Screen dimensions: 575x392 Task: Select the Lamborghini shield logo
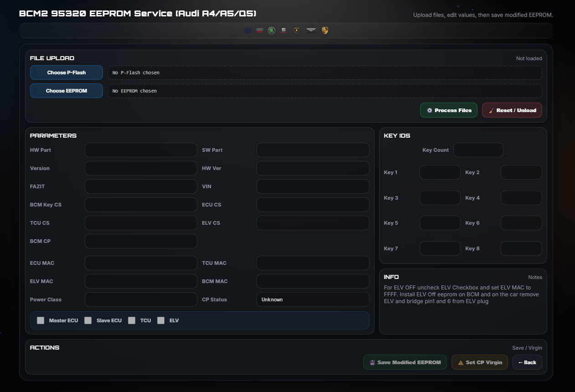click(x=297, y=31)
